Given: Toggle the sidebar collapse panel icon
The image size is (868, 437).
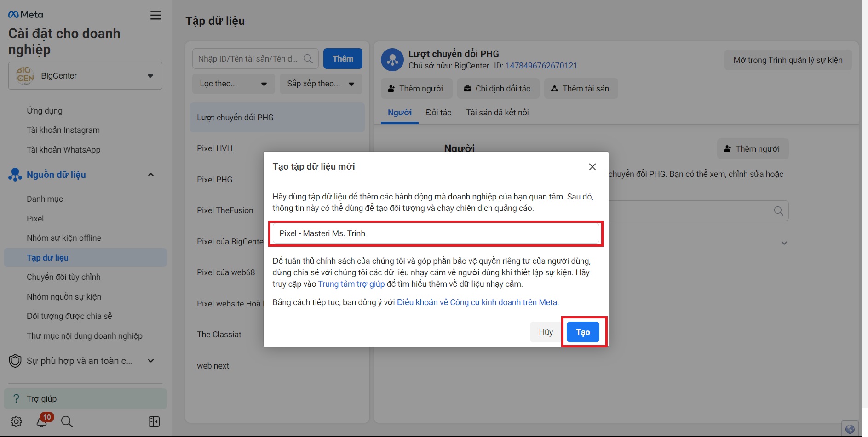Looking at the screenshot, I should coord(155,421).
